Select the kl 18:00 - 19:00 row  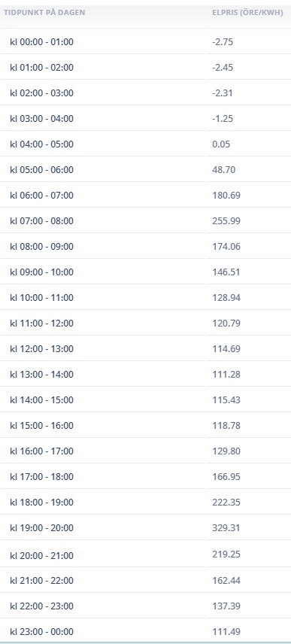pos(145,502)
